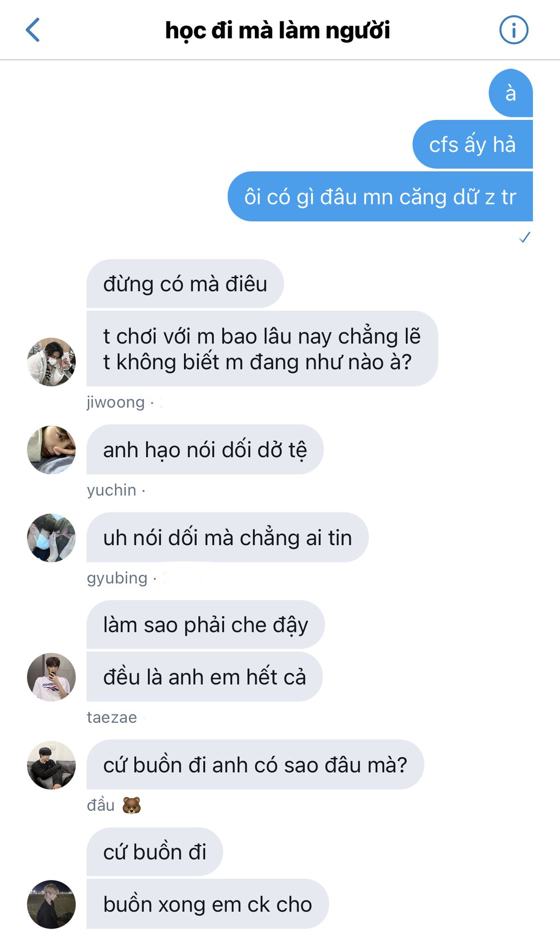Tap the message 'anh hạo nói dối dở tệ'
The height and width of the screenshot is (932, 560).
tap(205, 450)
